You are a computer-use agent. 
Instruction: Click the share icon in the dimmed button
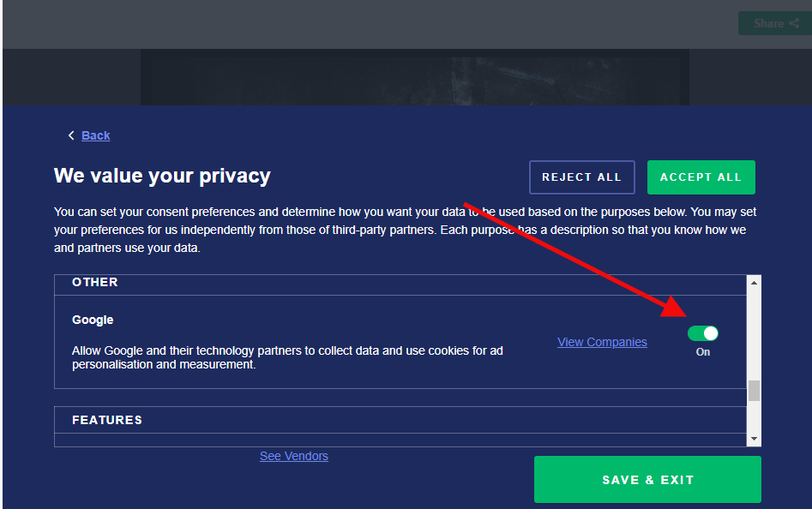(x=794, y=24)
